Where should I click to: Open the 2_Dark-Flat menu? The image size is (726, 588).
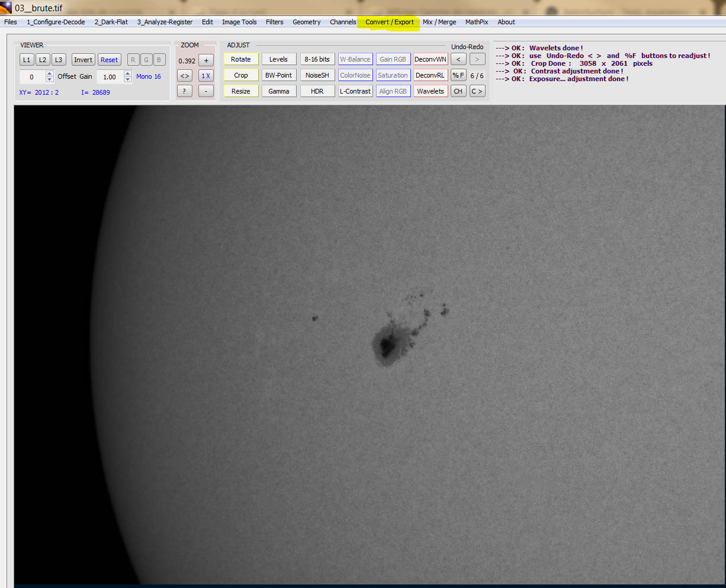[x=111, y=22]
